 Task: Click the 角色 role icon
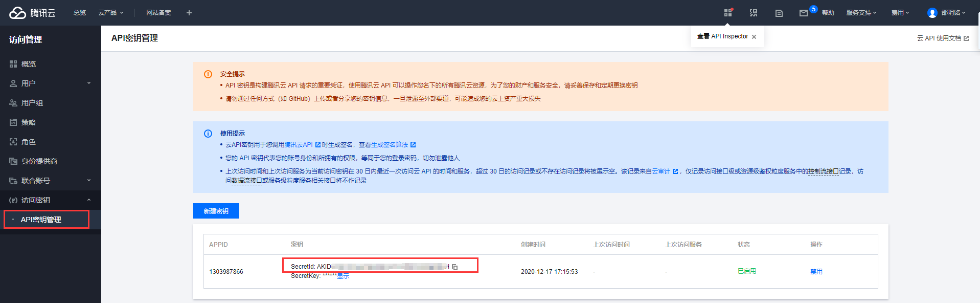coord(13,142)
